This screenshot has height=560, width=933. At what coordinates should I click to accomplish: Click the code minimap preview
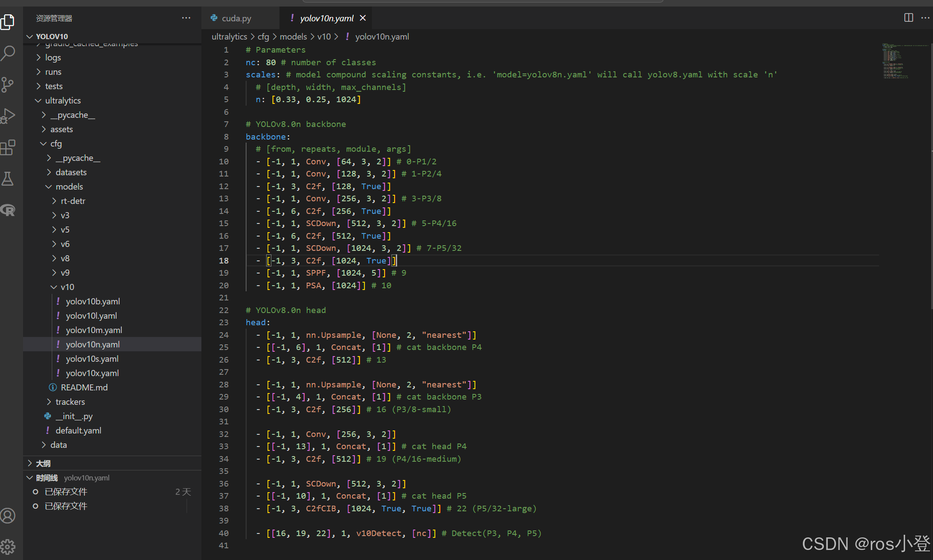click(x=906, y=61)
